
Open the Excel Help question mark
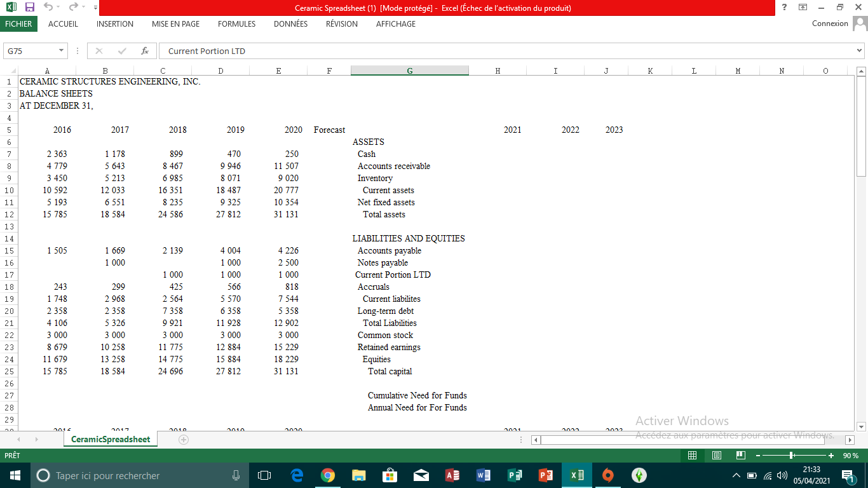coord(785,8)
